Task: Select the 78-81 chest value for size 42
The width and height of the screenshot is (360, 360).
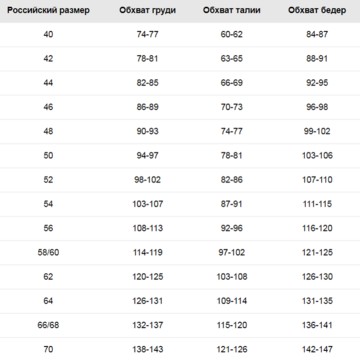Action: [147, 59]
